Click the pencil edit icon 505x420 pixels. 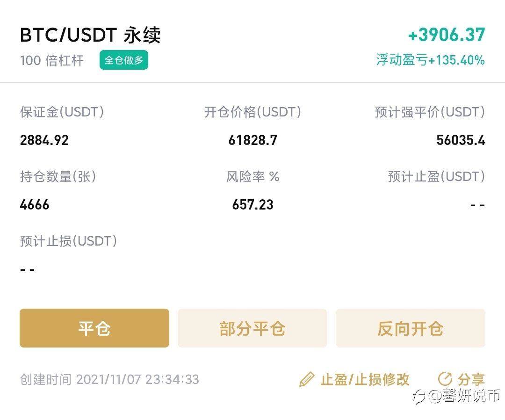[307, 379]
